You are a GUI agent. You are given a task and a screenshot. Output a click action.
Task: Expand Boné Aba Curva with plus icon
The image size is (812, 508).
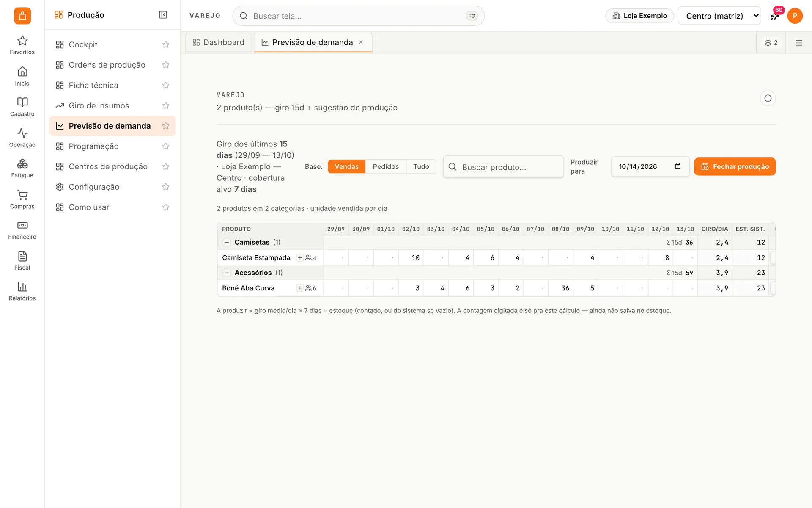click(300, 288)
